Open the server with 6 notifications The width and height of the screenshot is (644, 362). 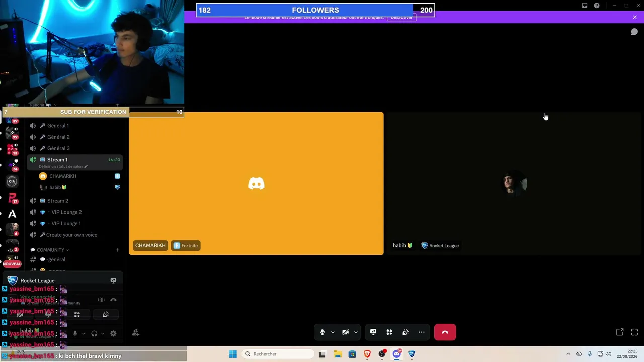12,230
